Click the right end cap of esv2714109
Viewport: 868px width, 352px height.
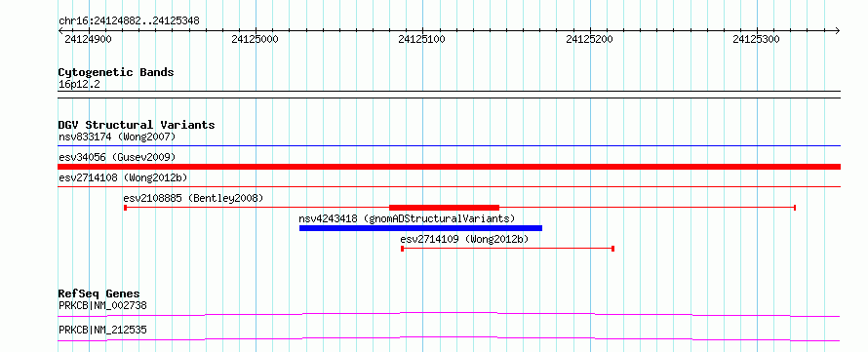pyautogui.click(x=612, y=249)
